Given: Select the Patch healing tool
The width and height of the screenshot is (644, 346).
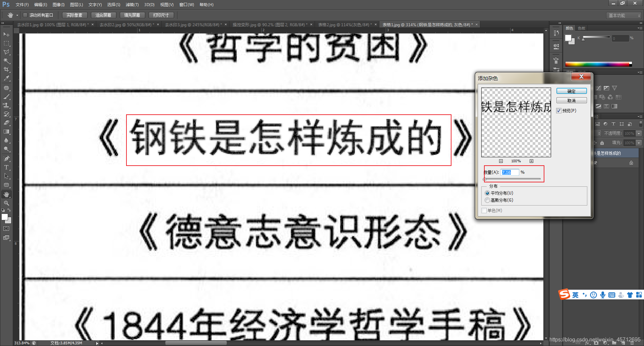Looking at the screenshot, I should (x=6, y=88).
